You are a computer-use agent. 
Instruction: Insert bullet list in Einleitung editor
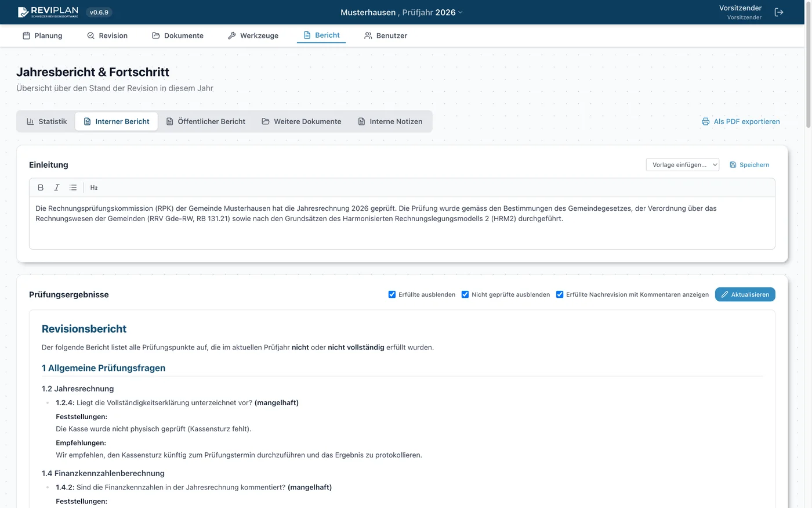(73, 188)
